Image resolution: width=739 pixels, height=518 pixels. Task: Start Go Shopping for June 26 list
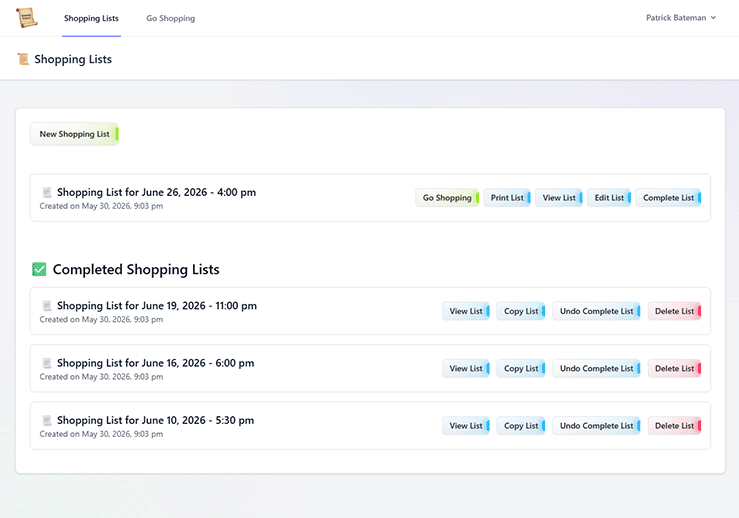tap(447, 198)
